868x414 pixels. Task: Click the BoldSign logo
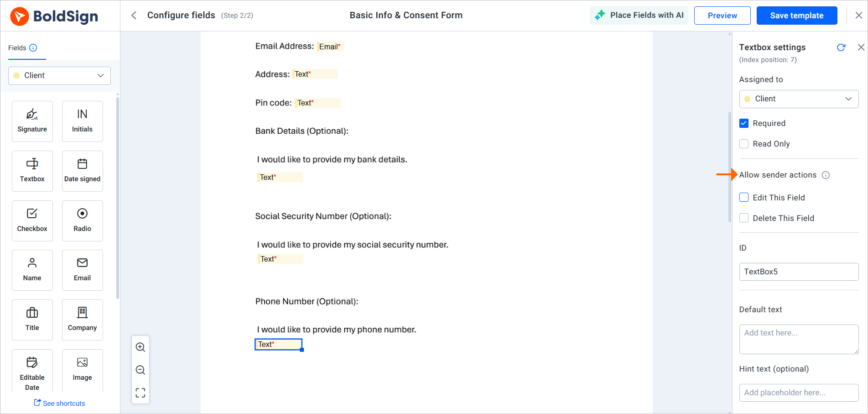54,16
